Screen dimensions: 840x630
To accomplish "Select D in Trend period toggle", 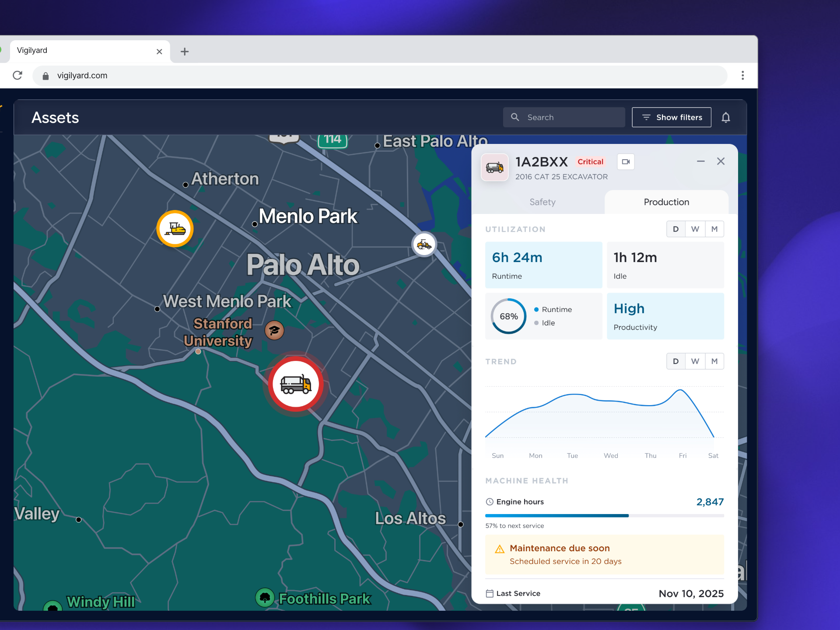I will [676, 361].
